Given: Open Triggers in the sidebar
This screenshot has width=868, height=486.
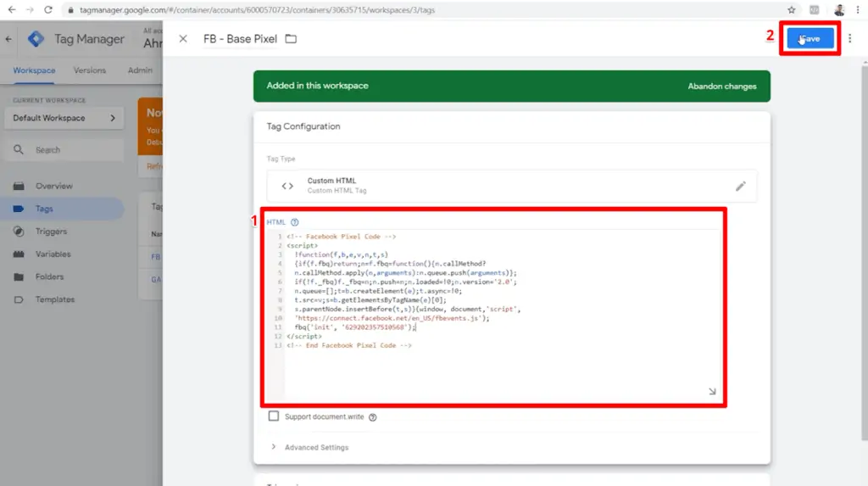Looking at the screenshot, I should click(51, 232).
